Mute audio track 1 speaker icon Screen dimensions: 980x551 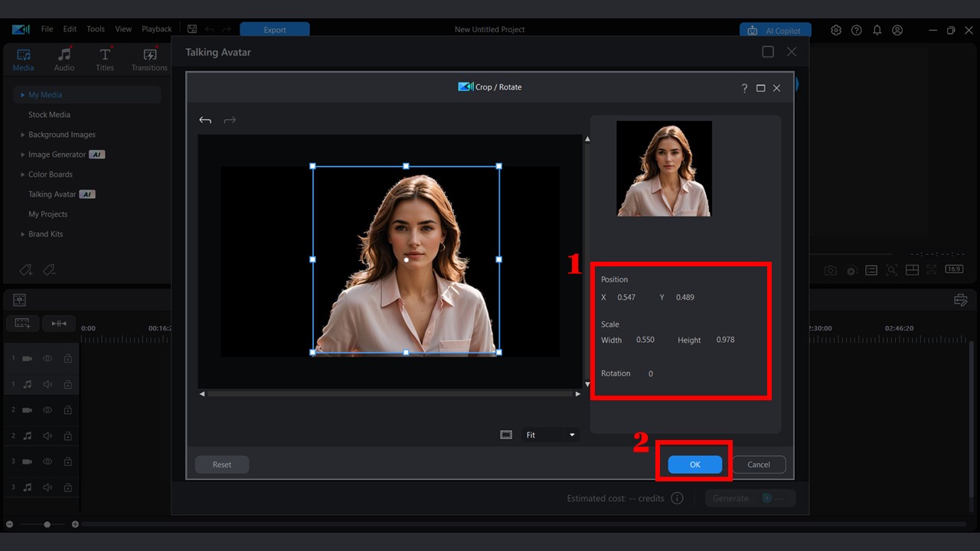[x=47, y=384]
